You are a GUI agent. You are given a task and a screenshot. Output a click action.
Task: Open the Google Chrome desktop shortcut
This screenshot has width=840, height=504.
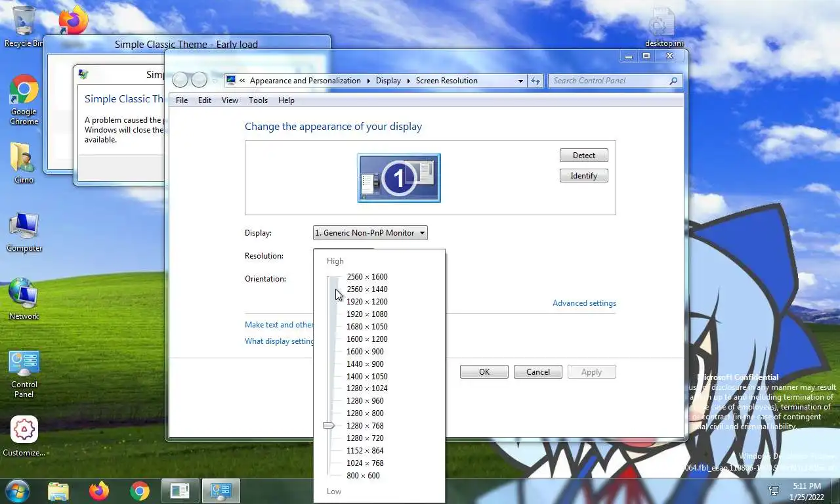click(x=24, y=100)
